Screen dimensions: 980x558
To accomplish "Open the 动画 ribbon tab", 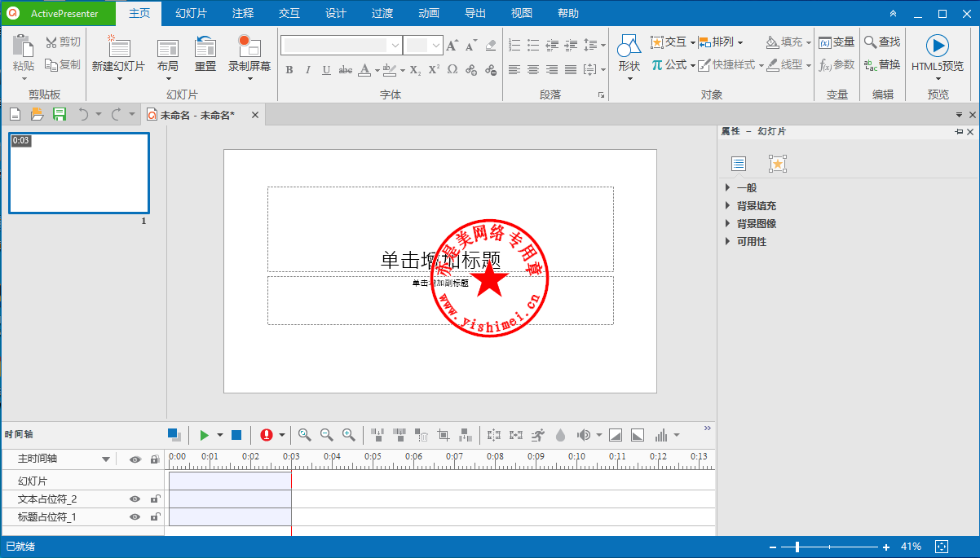I will pos(429,13).
